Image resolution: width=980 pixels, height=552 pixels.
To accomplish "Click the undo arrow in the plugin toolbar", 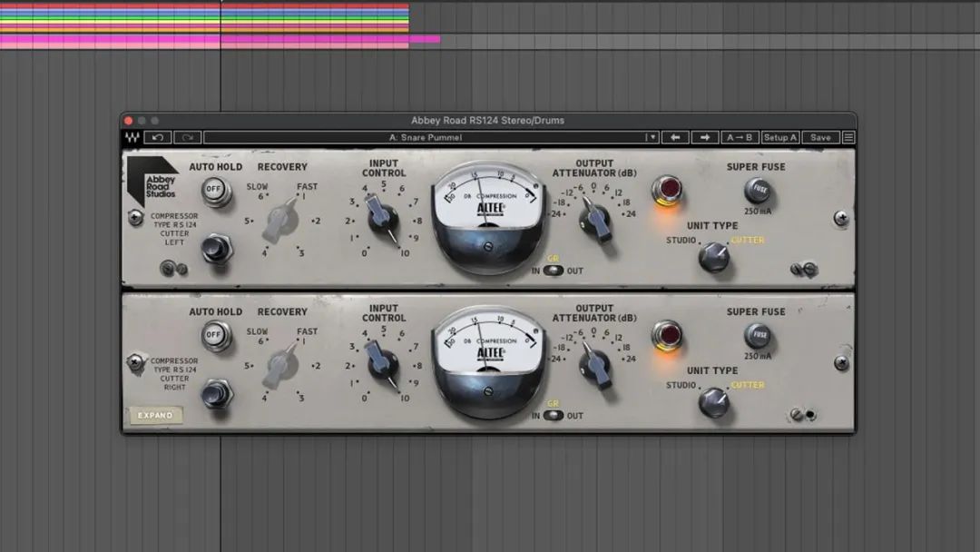I will click(x=158, y=137).
